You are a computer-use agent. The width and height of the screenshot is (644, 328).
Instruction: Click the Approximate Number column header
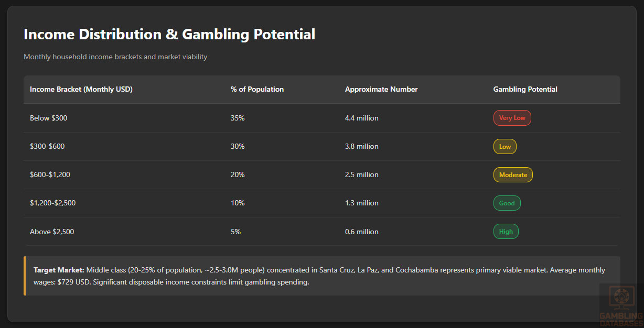click(x=381, y=90)
